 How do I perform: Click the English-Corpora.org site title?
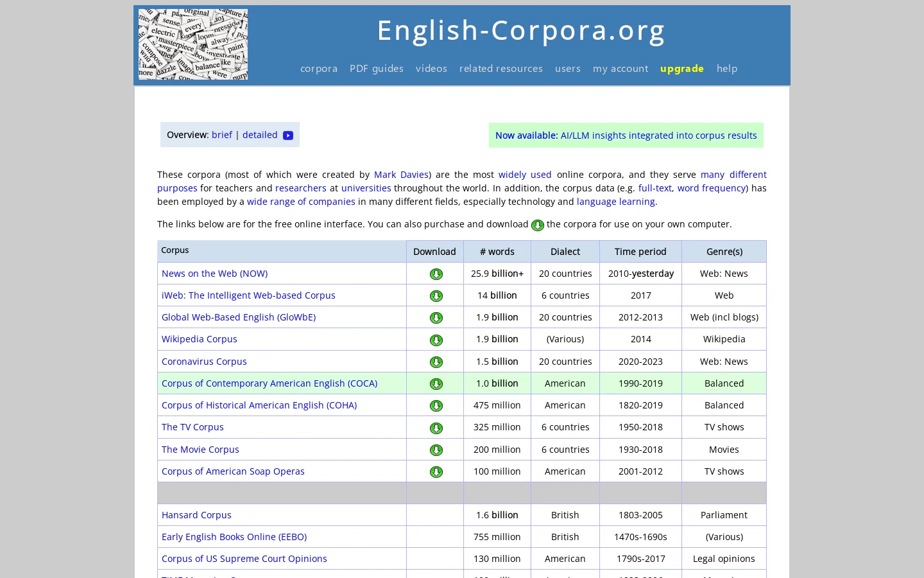point(521,30)
